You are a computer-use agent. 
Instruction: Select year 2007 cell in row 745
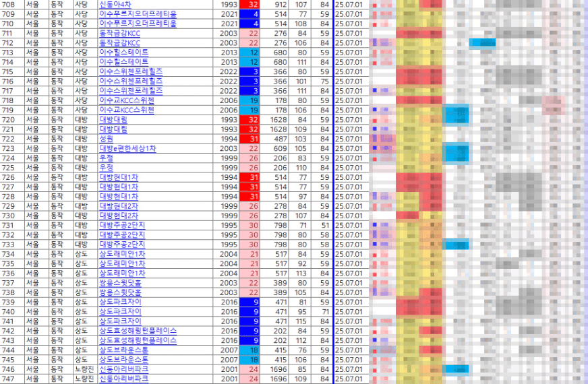tap(226, 360)
